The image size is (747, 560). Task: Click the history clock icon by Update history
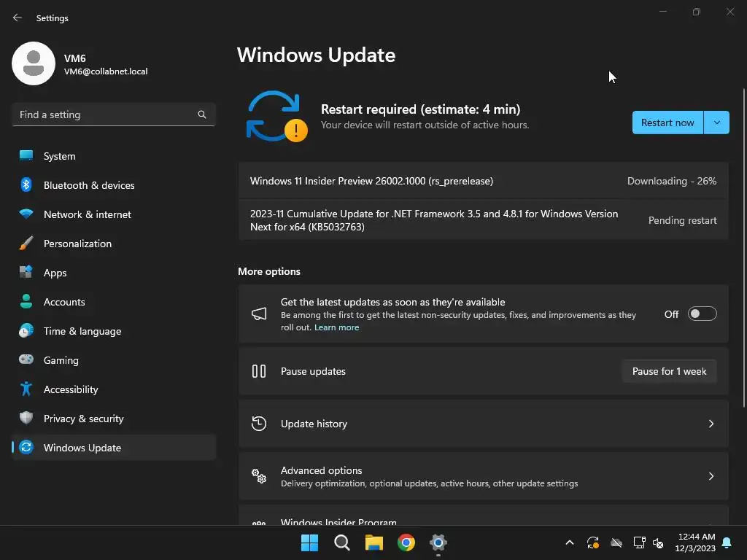click(x=259, y=424)
